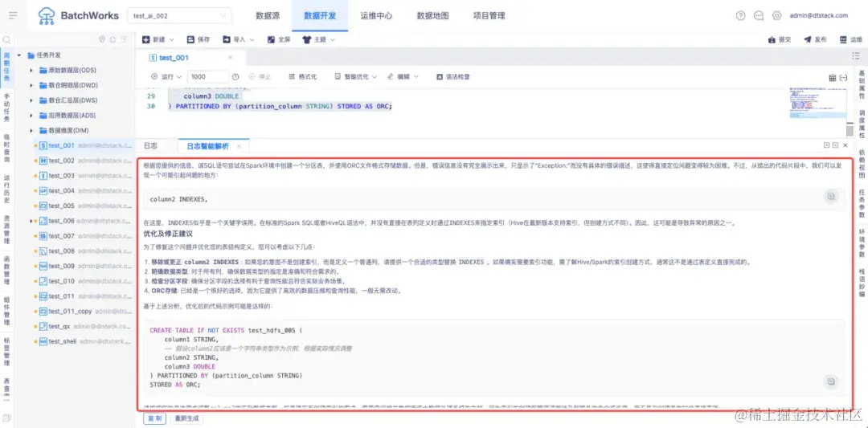Click the search magnifier in the left sidebar
Viewport: 868px width, 428px height.
[x=6, y=40]
